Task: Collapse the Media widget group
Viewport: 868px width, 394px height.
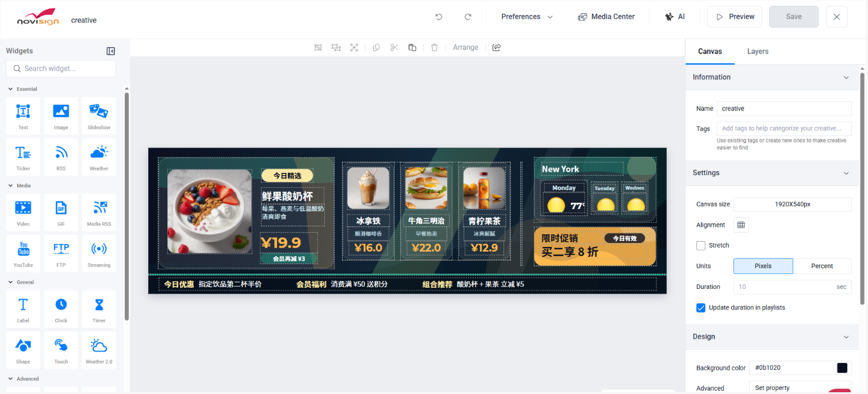Action: pos(10,186)
